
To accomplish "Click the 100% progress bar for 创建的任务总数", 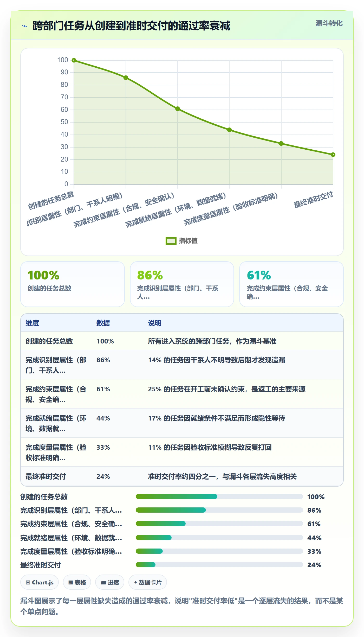I will click(219, 496).
